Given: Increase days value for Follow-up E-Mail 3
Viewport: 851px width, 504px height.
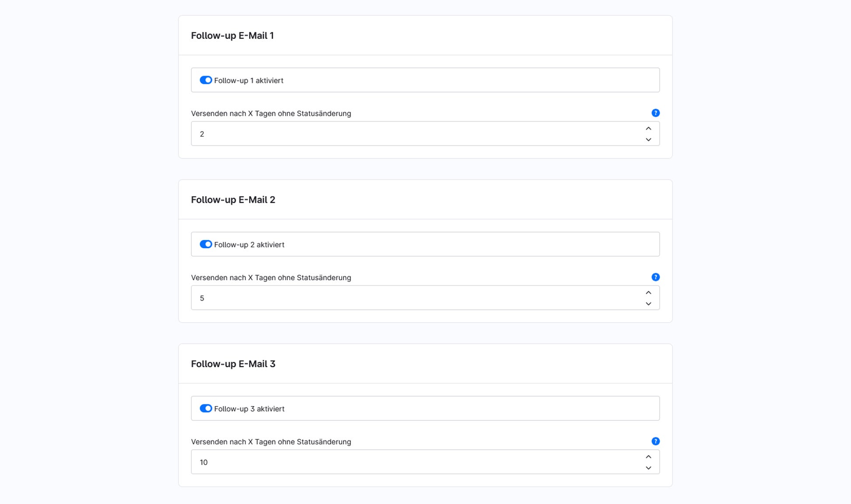Looking at the screenshot, I should coord(648,457).
